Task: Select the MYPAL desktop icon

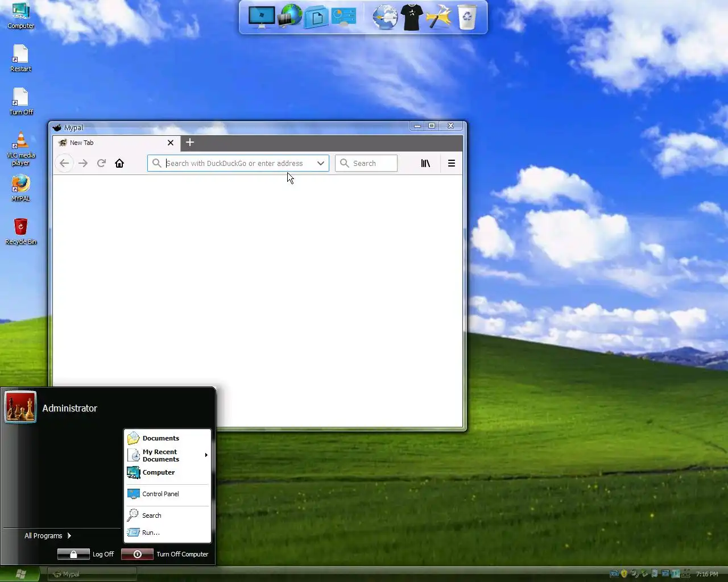Action: coord(20,188)
